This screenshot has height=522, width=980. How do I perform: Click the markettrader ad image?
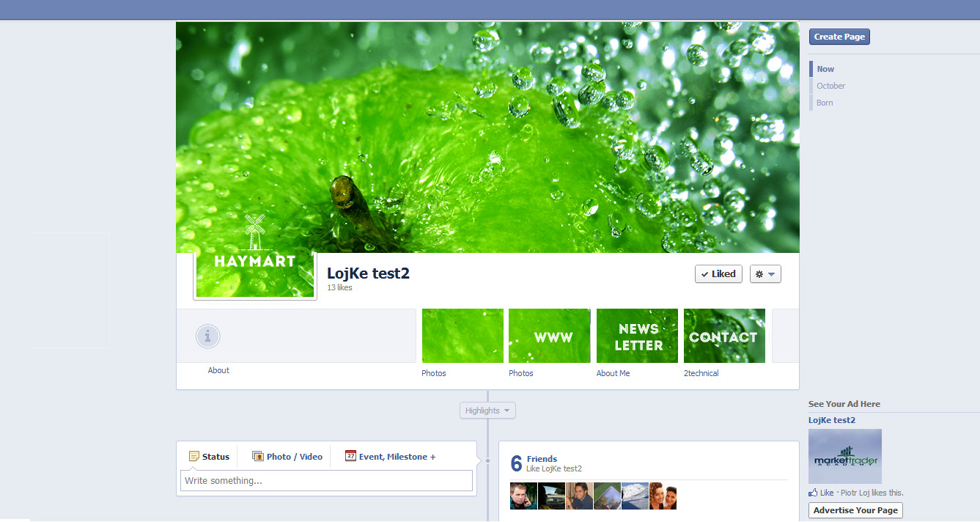coord(845,457)
